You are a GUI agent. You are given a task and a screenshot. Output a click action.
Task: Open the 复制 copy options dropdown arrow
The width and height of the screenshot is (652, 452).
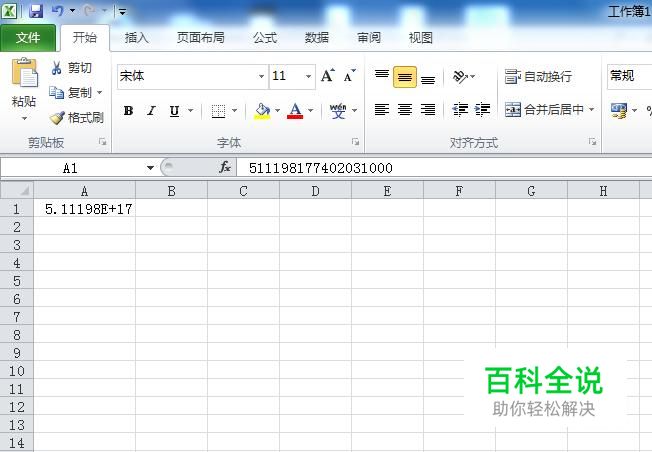tap(99, 92)
